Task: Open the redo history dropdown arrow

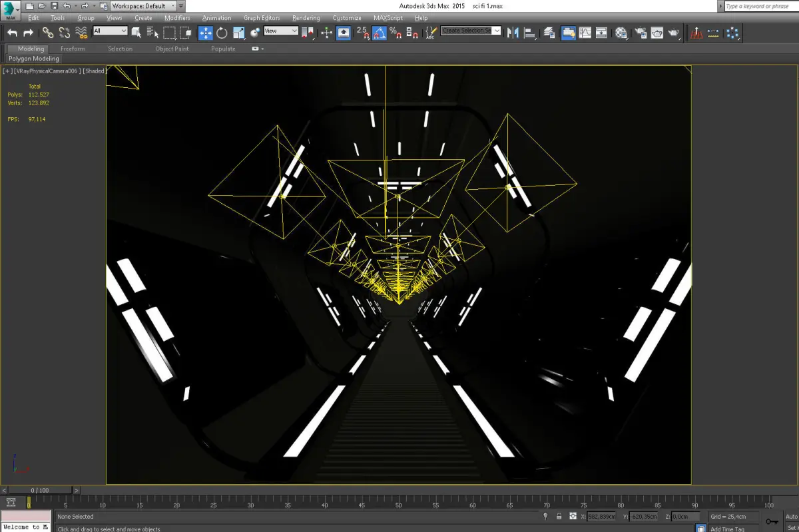Action: pos(93,6)
